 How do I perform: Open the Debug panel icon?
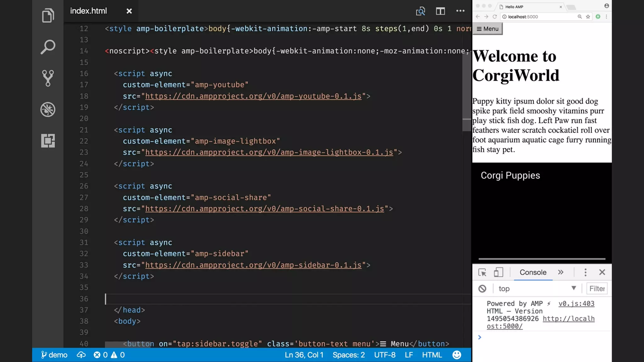coord(48,109)
